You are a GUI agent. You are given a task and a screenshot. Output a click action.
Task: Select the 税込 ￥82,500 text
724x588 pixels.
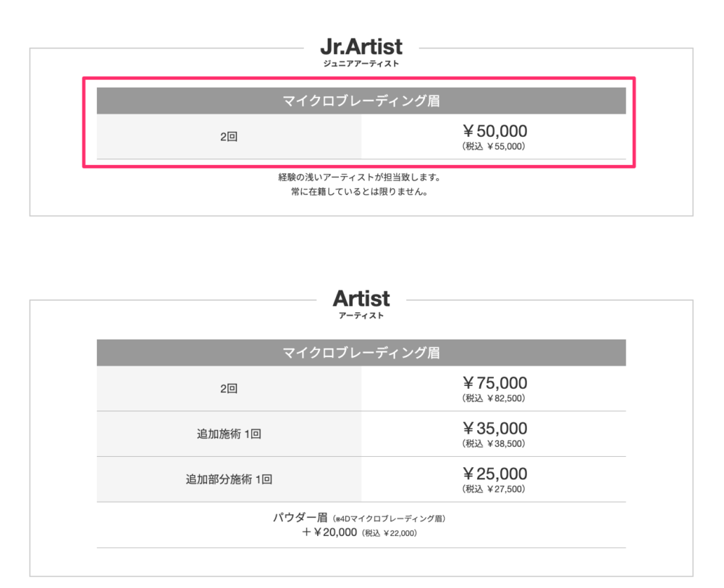494,398
